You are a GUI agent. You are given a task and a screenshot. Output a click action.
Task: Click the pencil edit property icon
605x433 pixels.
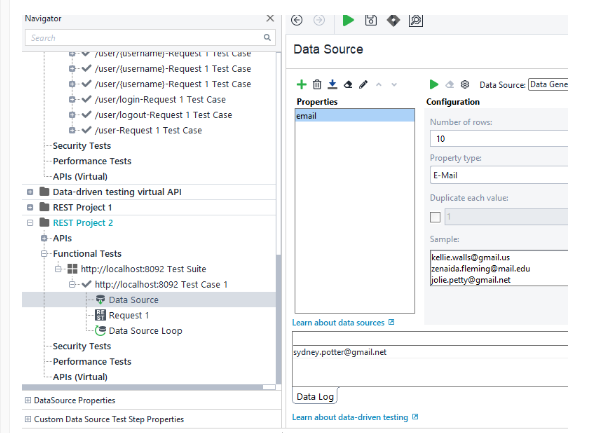[363, 85]
